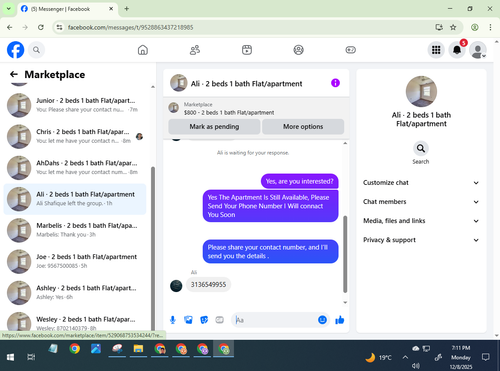Expand the Chat members section
This screenshot has width=500, height=371.
(x=421, y=202)
